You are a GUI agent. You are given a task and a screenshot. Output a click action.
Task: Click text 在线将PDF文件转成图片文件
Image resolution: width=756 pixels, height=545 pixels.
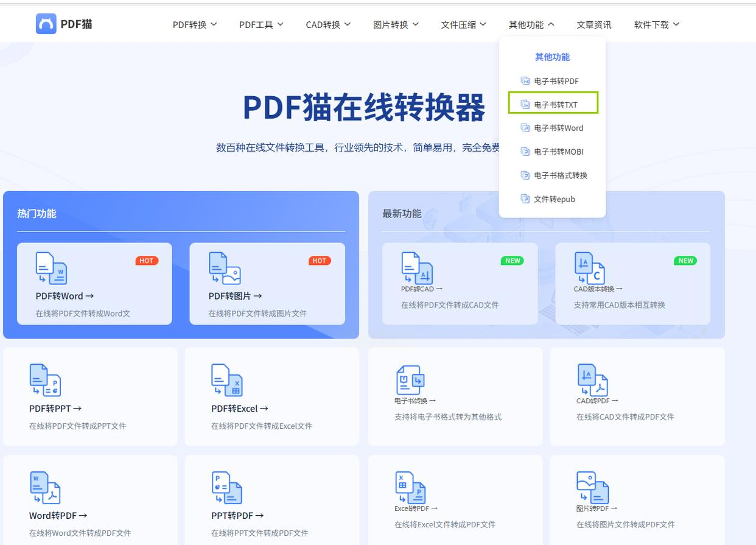(257, 314)
